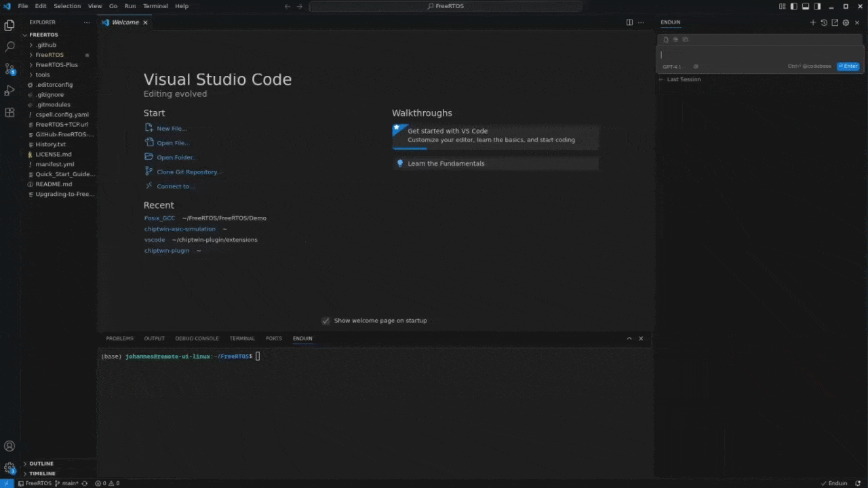Go forward with navigation arrow
Image resolution: width=868 pixels, height=488 pixels.
click(300, 6)
